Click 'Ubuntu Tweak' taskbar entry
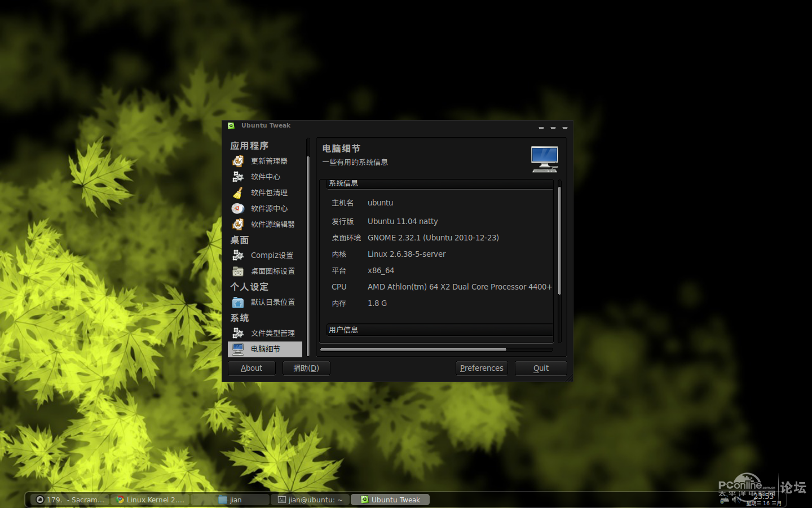This screenshot has height=508, width=812. tap(390, 500)
